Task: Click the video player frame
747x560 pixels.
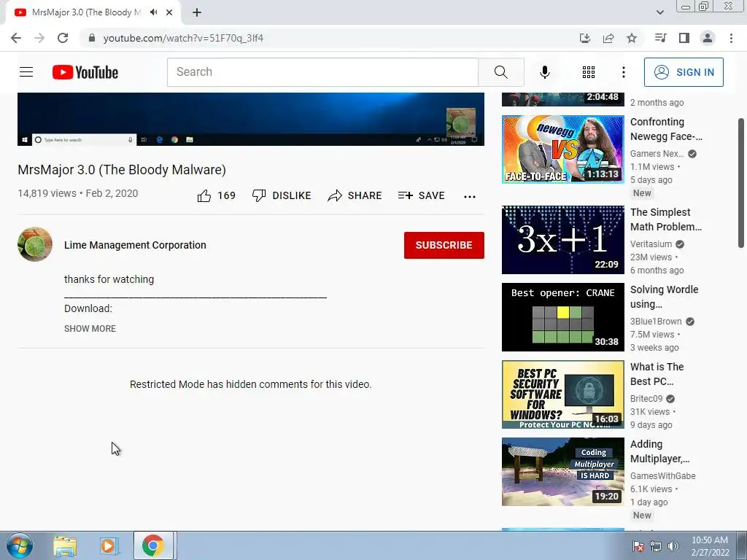Action: tap(251, 119)
